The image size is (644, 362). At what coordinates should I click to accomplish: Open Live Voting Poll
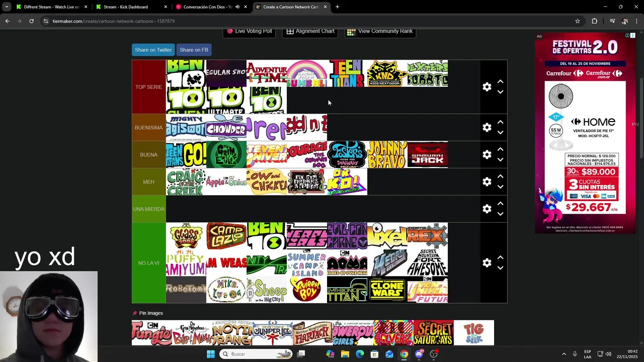tap(249, 31)
